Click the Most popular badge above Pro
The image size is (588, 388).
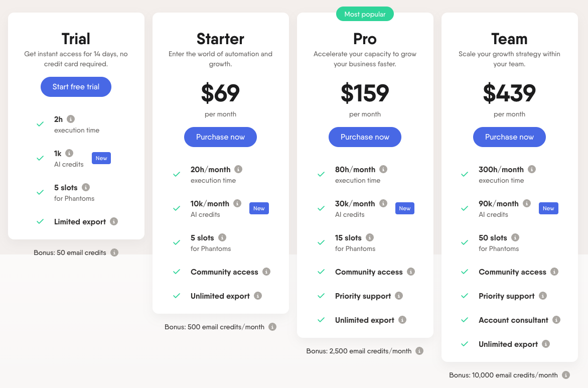365,14
